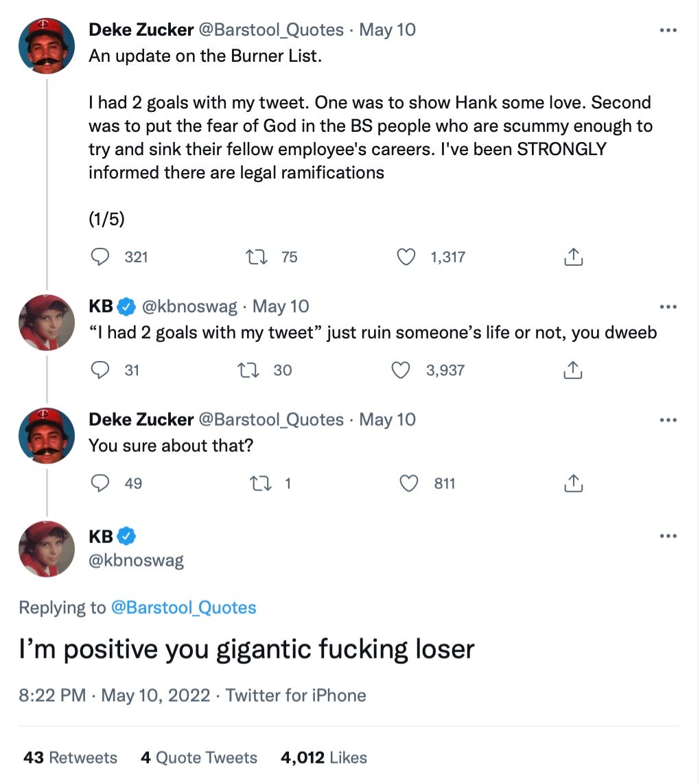The image size is (700, 784).
Task: View the 4 Quote Tweets
Action: click(x=198, y=757)
